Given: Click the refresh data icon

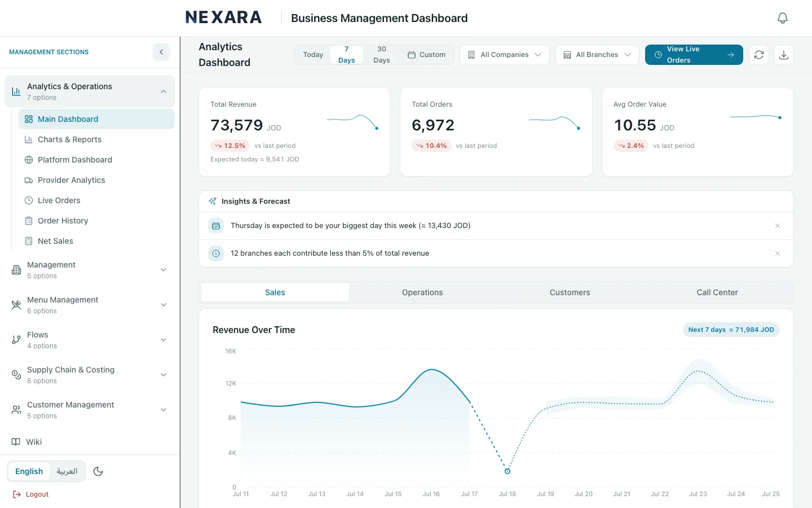Looking at the screenshot, I should coord(759,55).
